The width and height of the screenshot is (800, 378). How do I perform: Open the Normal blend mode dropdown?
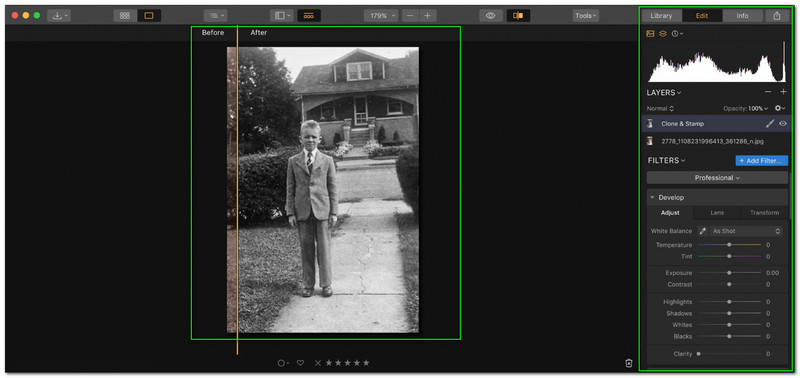(660, 109)
